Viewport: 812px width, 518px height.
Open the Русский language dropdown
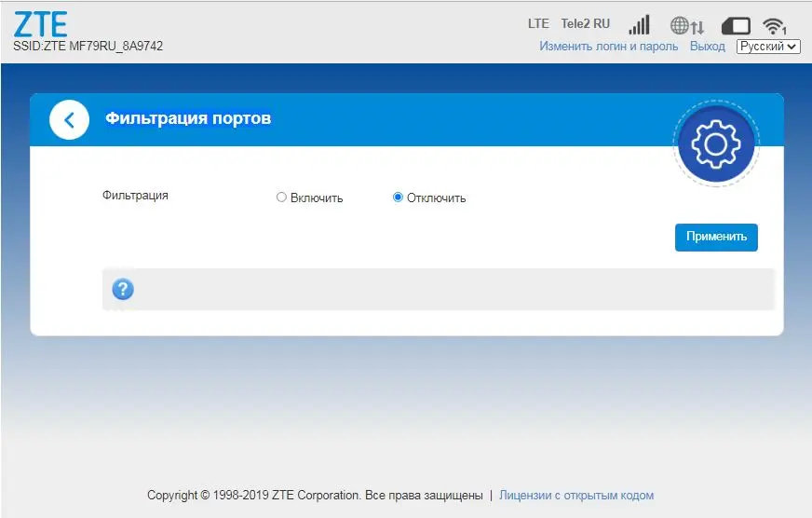768,46
